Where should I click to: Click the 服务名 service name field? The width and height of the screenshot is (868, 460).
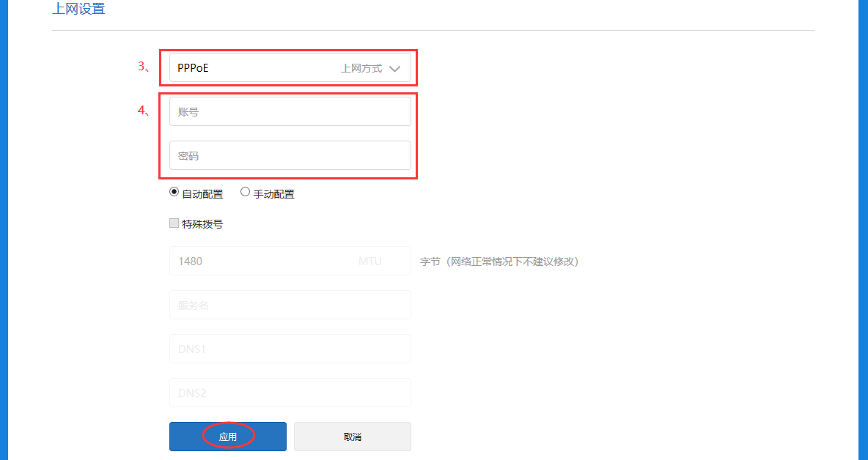pos(290,305)
